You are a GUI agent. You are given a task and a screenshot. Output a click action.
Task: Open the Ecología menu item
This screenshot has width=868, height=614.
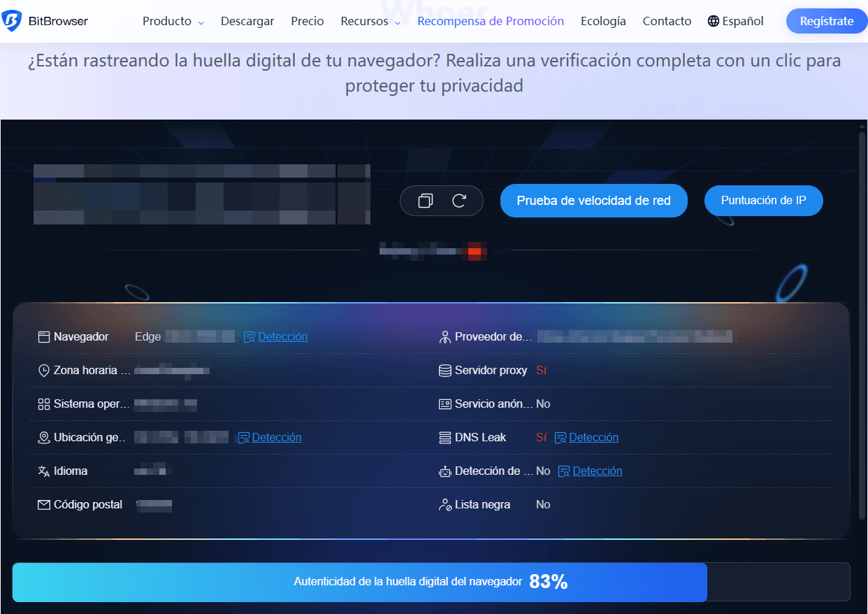[603, 21]
